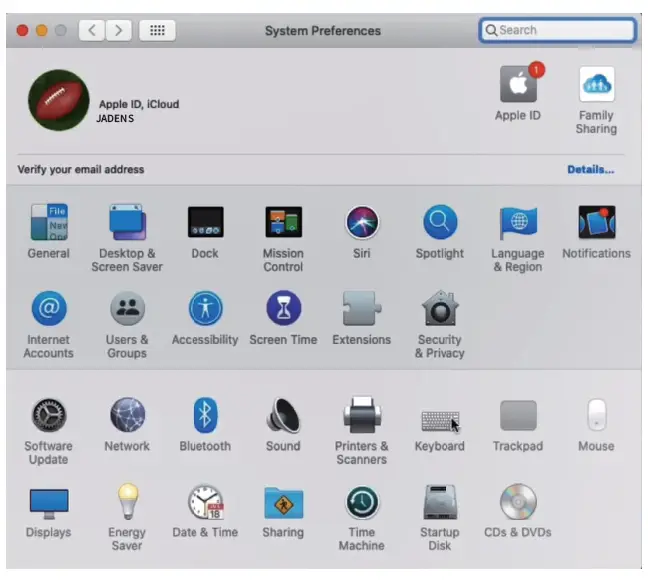The width and height of the screenshot is (648, 580).
Task: Minimize window with the yellow button
Action: coord(42,30)
